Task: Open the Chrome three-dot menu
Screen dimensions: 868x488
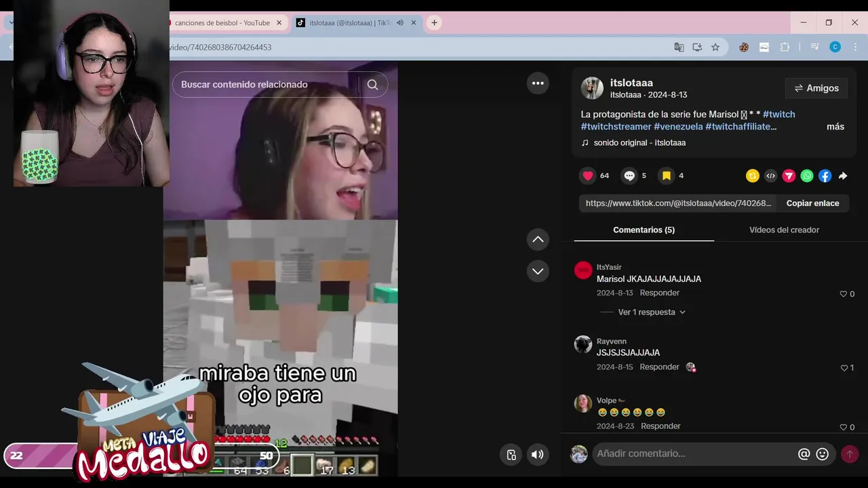Action: 855,47
